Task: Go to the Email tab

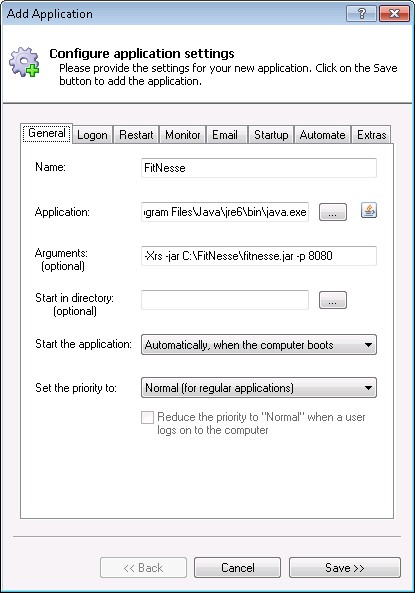Action: tap(225, 135)
